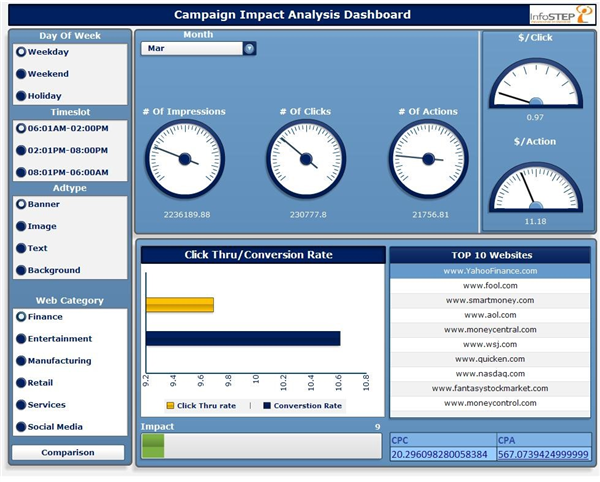Click the yellow Click Thru rate bar
Viewport: 600px width, 482px height.
180,305
